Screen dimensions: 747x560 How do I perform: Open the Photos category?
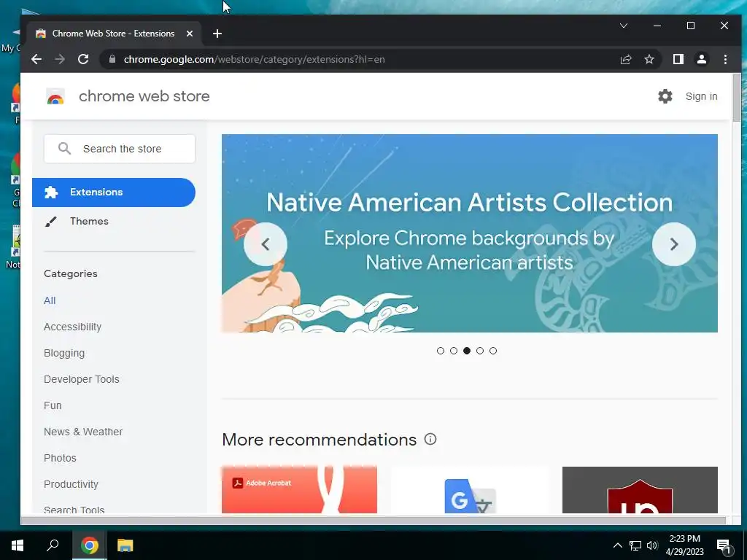click(x=60, y=458)
